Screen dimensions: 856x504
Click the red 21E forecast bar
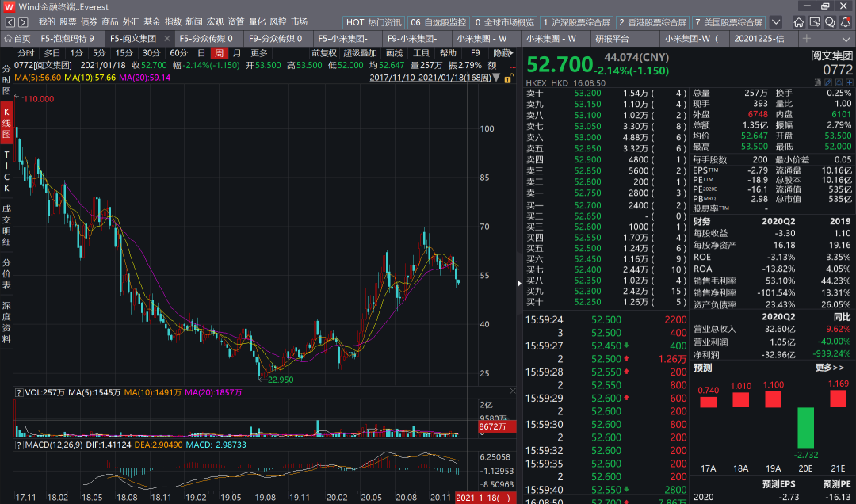tap(838, 399)
